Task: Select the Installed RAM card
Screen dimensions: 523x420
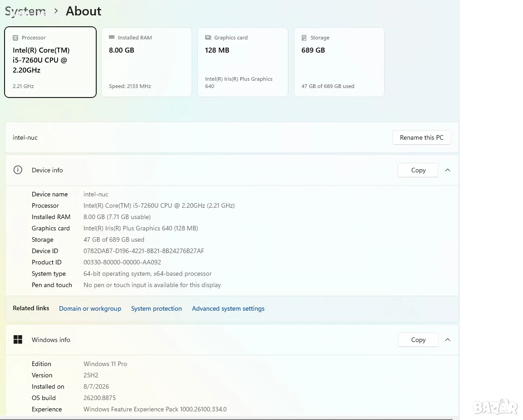Action: click(x=147, y=62)
